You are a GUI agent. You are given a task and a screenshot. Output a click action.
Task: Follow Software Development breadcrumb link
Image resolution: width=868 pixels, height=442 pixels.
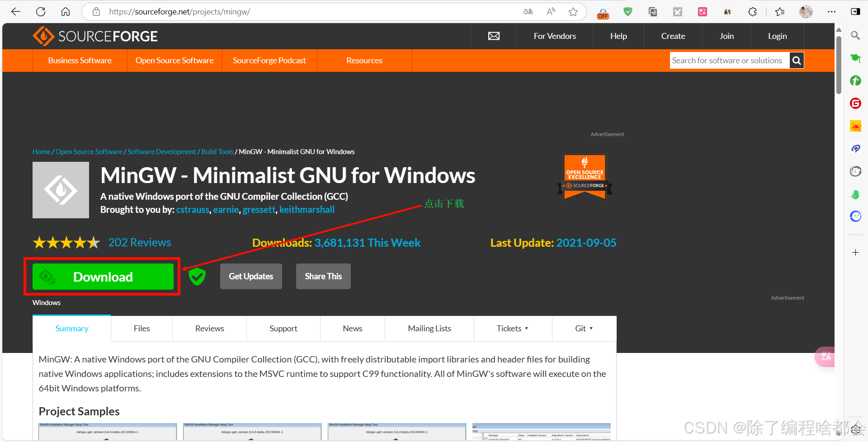pyautogui.click(x=162, y=152)
